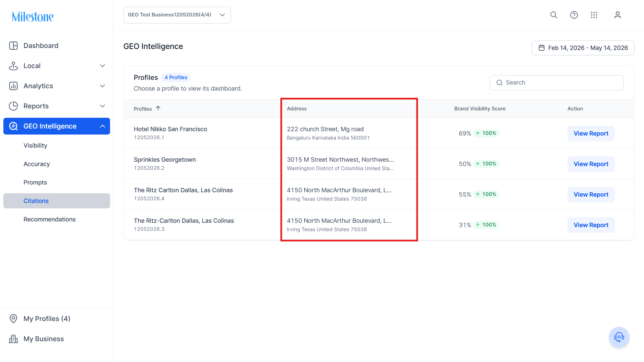Click profile ID 12052026.2

coord(149,168)
